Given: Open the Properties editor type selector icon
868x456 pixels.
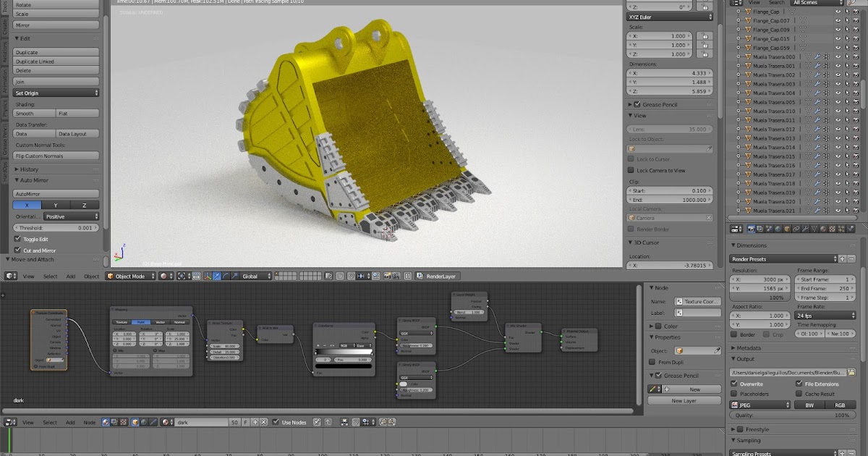Looking at the screenshot, I should [737, 229].
